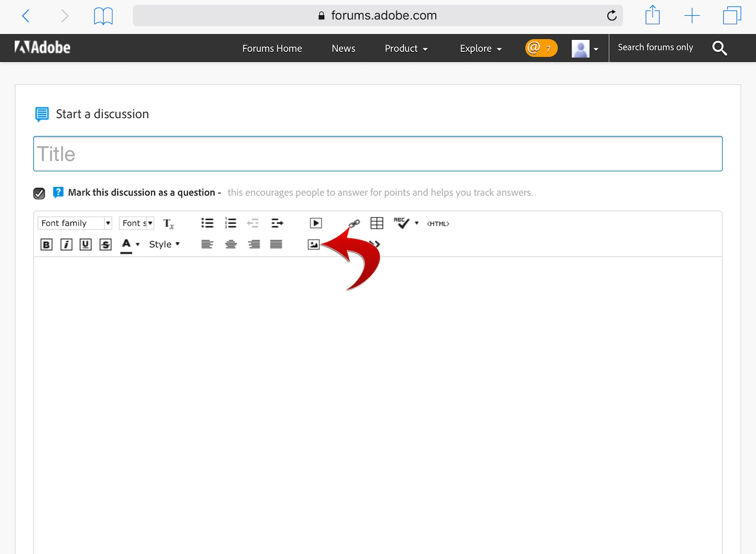
Task: Insert video with play icon
Action: pos(316,223)
